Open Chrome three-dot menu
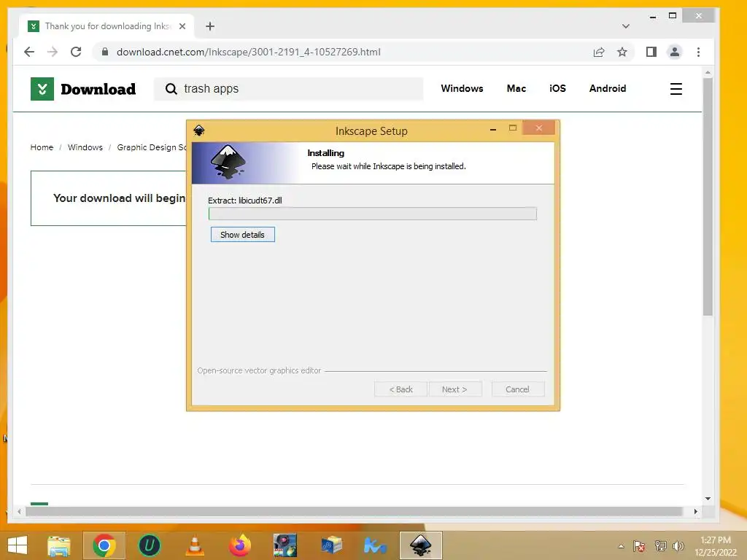 click(x=698, y=52)
